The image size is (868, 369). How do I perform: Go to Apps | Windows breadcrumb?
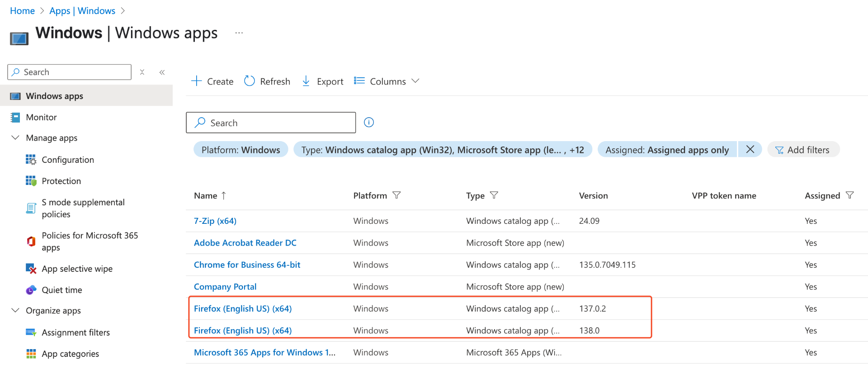[82, 11]
